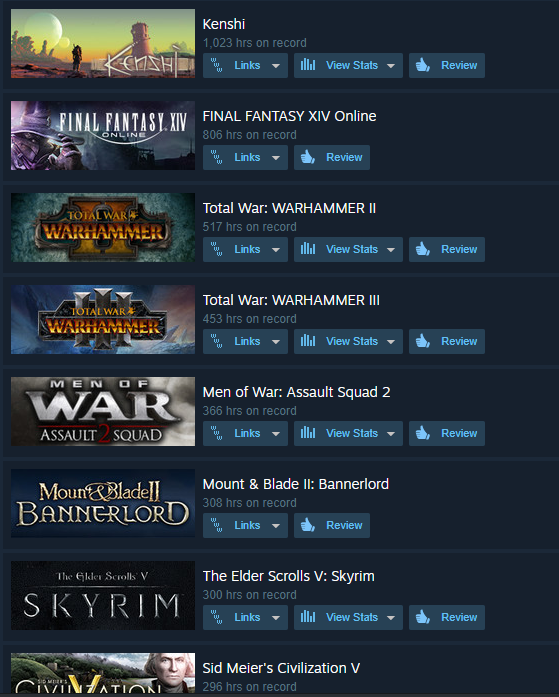Expand the Links dropdown arrow for Mount & Blade II: Bannerlord
The image size is (559, 697).
point(276,526)
